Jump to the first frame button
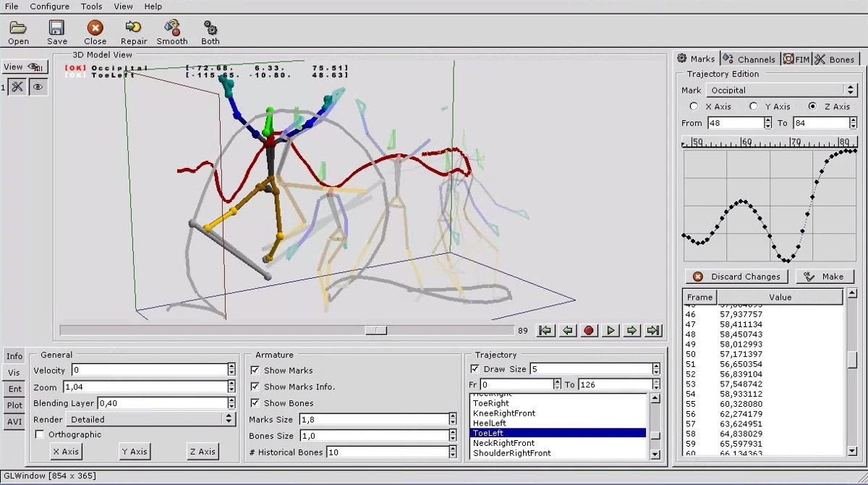The image size is (868, 485). coord(546,331)
